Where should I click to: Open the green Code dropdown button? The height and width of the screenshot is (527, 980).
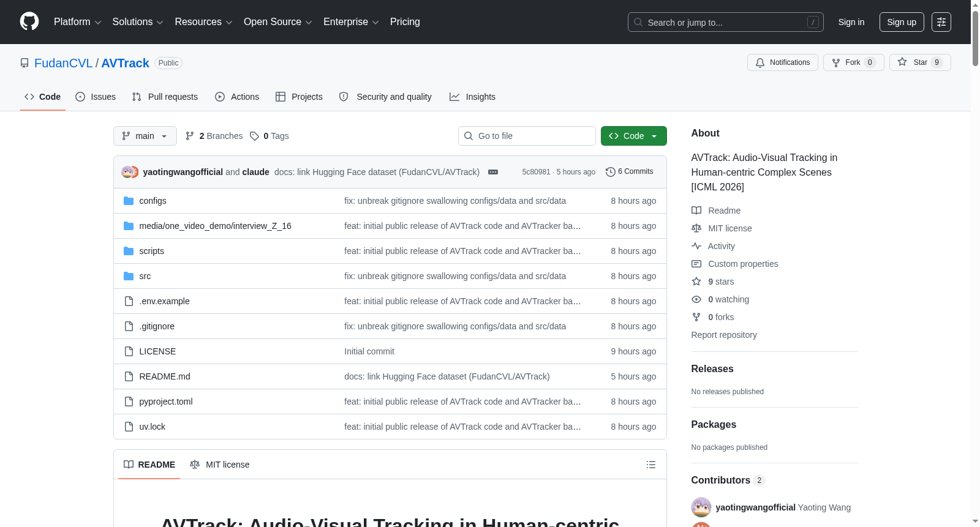(x=634, y=136)
